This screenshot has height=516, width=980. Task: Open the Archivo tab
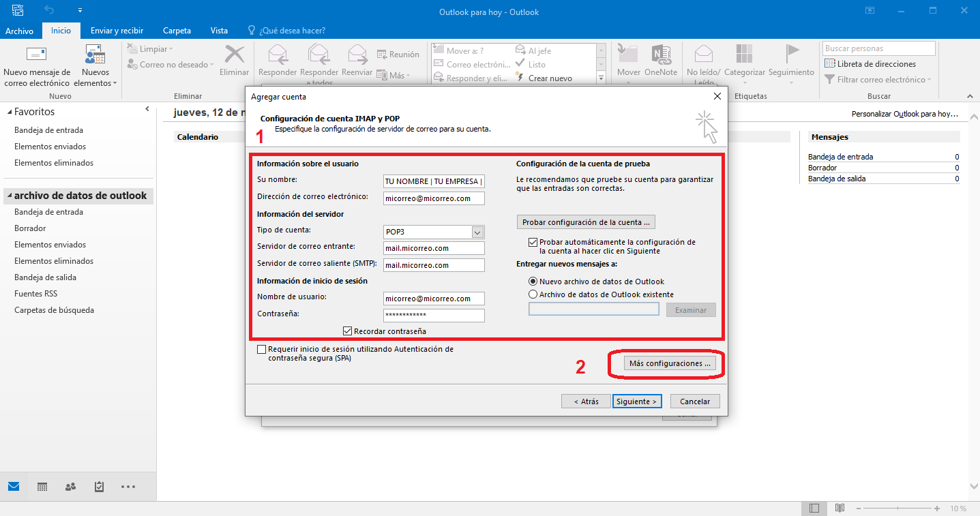(x=19, y=31)
